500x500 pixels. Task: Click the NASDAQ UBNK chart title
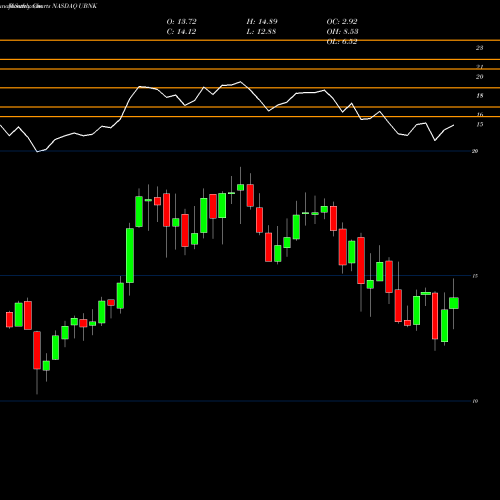pos(75,6)
